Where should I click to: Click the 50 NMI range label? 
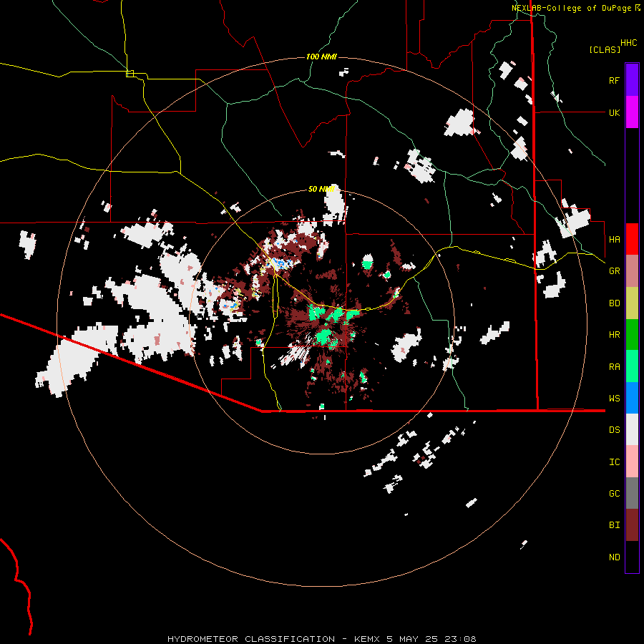[321, 189]
